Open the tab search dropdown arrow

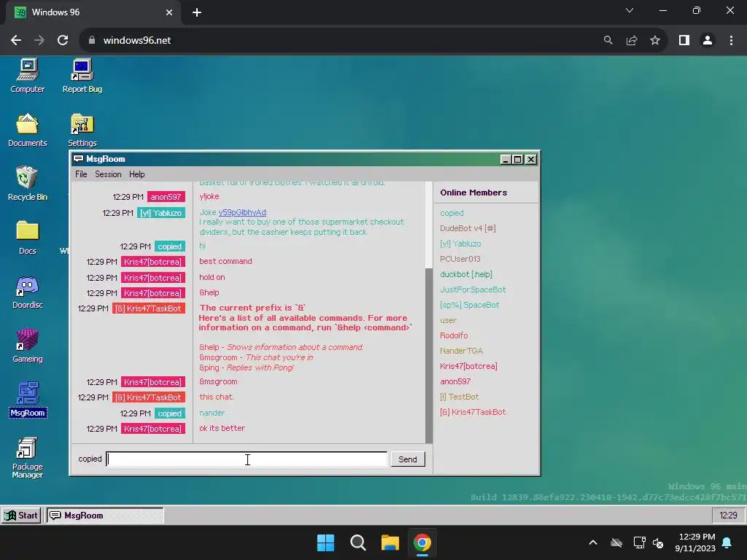point(630,10)
